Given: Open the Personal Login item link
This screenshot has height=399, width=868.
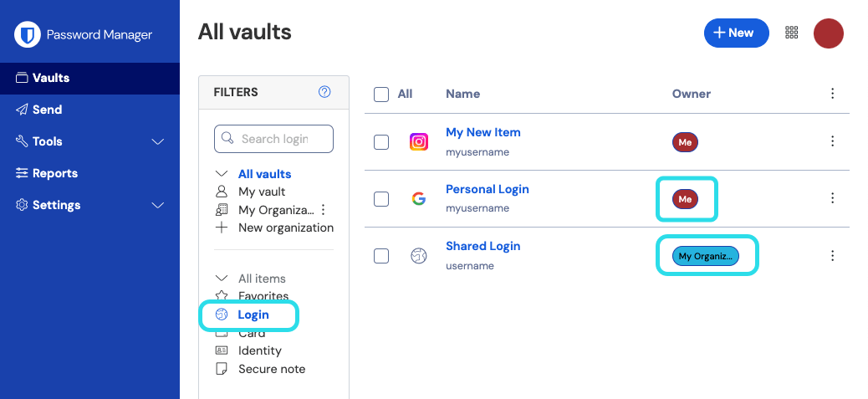Looking at the screenshot, I should click(x=487, y=189).
